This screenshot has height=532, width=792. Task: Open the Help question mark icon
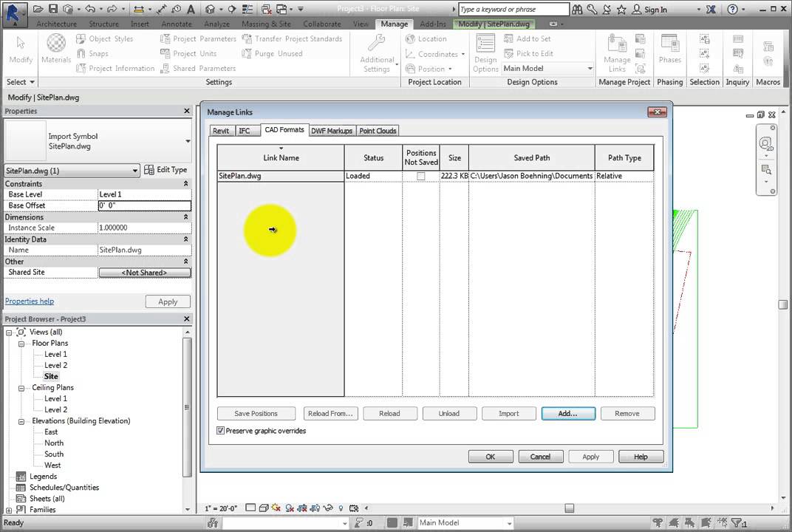(732, 9)
